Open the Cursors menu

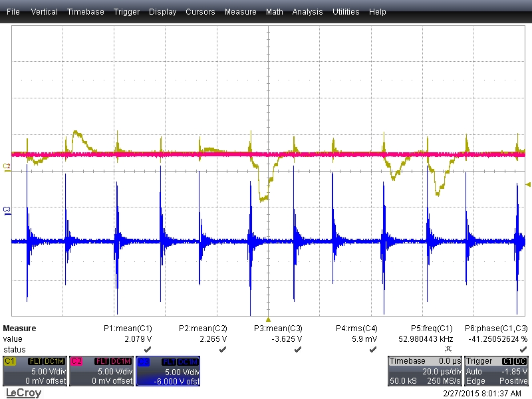click(200, 12)
